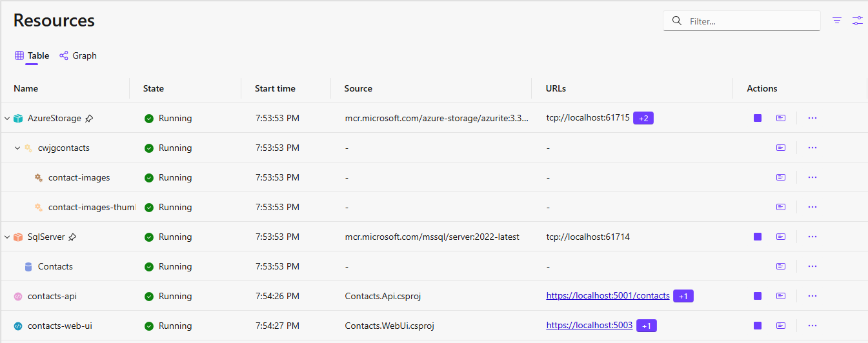Screen dimensions: 868x343
Task: Click the contact-images gear icon
Action: coord(39,178)
